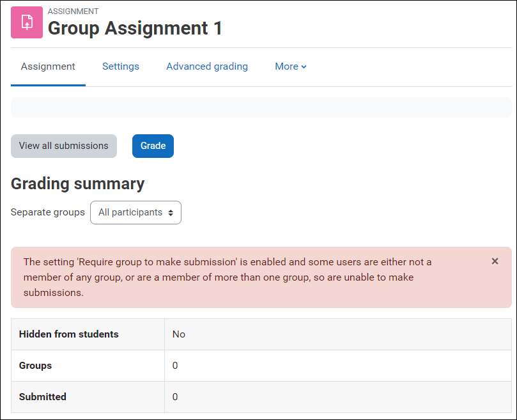Click the No value next to Hidden from students
This screenshot has height=420, width=517.
pos(178,334)
